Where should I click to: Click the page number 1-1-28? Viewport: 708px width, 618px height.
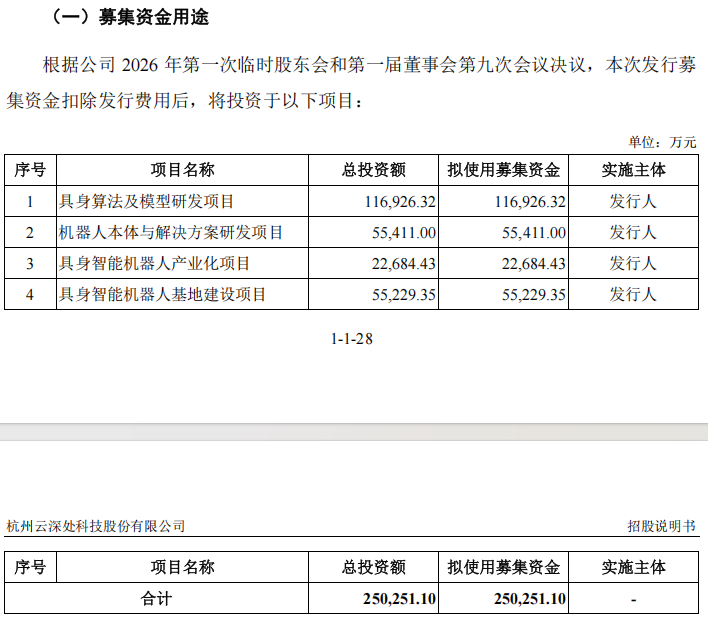[x=352, y=339]
